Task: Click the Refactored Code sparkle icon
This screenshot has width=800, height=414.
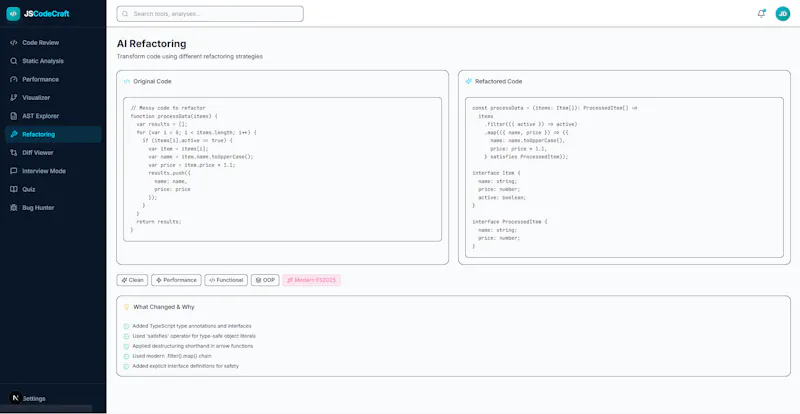Action: 469,81
